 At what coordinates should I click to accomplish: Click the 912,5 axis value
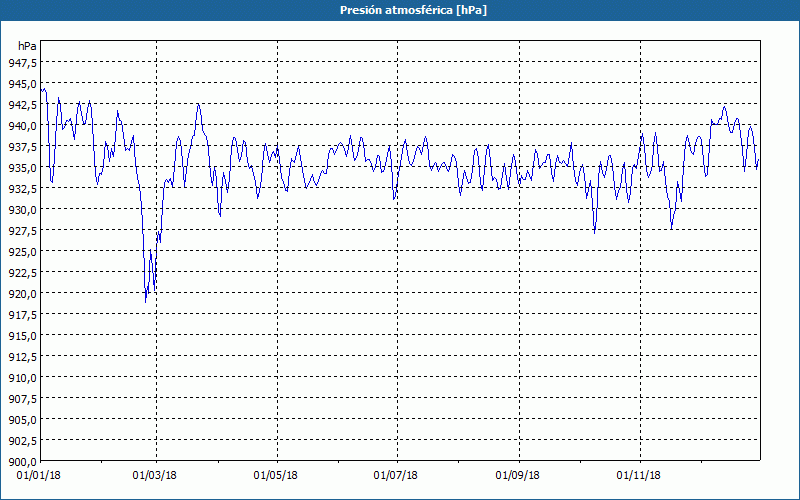[x=22, y=357]
